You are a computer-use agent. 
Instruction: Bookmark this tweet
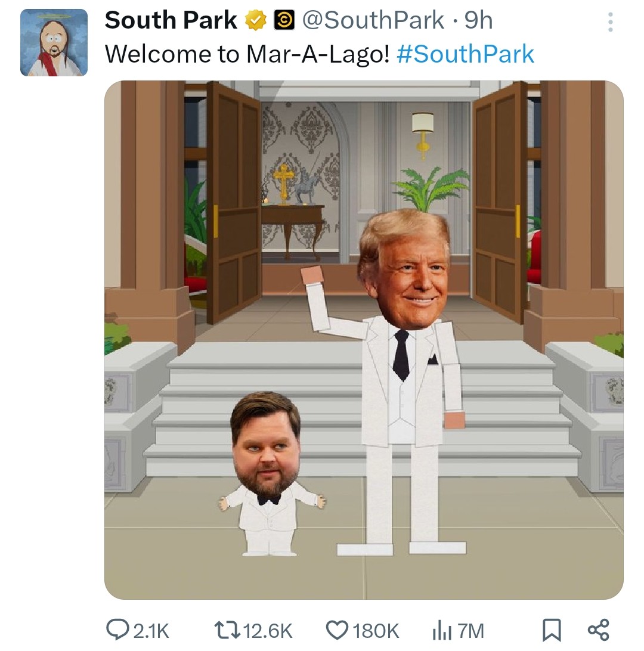552,630
